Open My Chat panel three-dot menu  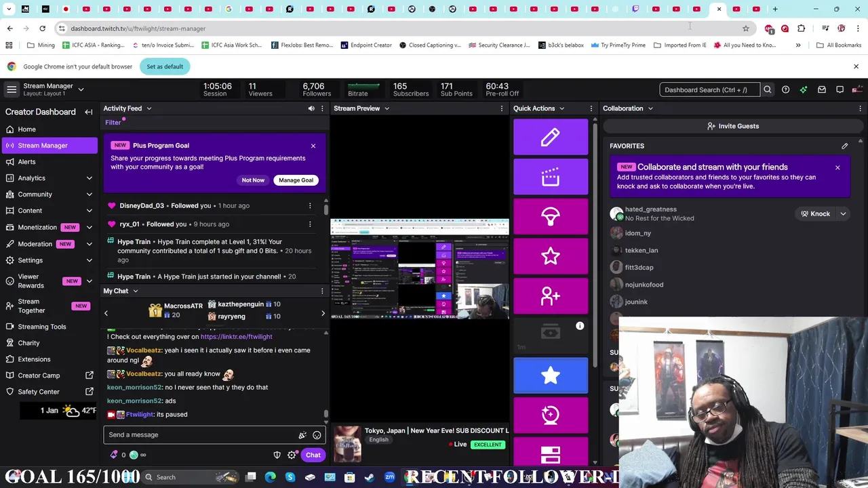pyautogui.click(x=322, y=291)
